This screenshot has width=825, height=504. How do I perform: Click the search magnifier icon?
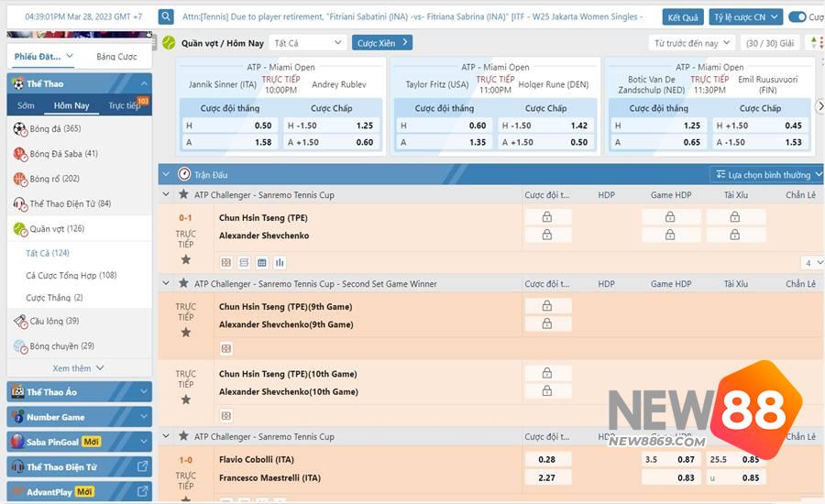[166, 16]
